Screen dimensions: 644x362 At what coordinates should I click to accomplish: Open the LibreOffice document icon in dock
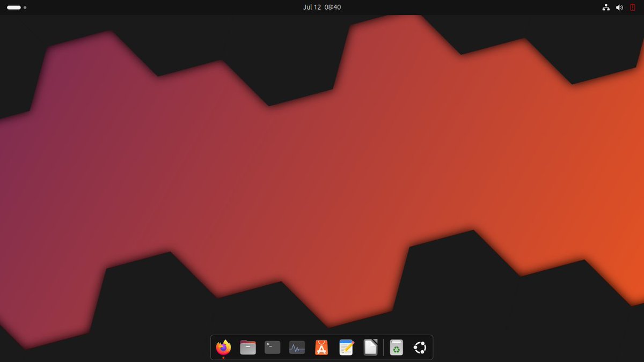tap(371, 348)
